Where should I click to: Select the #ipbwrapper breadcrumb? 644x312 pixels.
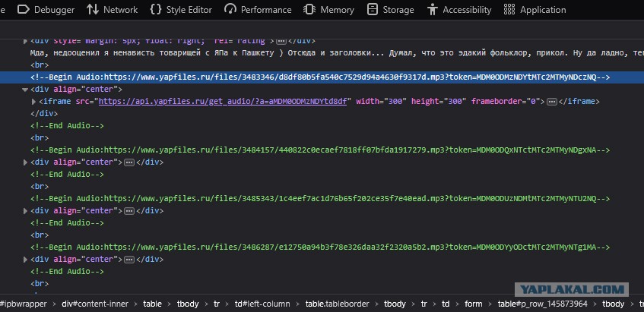[24, 304]
